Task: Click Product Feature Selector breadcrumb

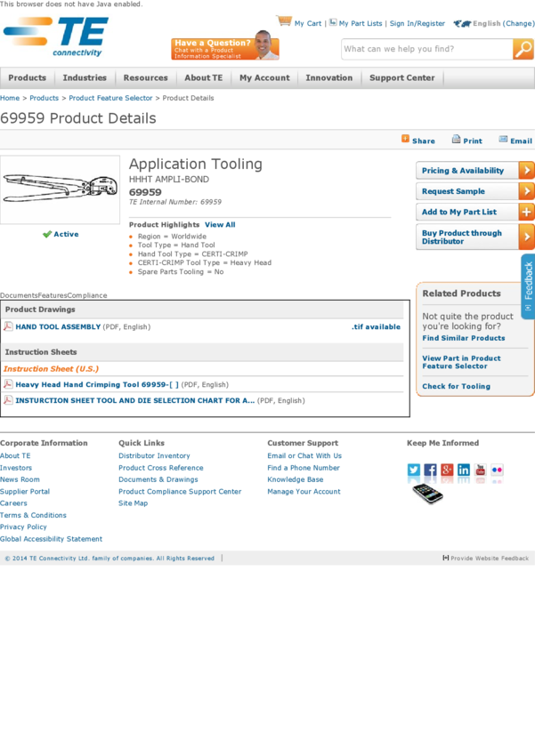Action: (x=110, y=98)
